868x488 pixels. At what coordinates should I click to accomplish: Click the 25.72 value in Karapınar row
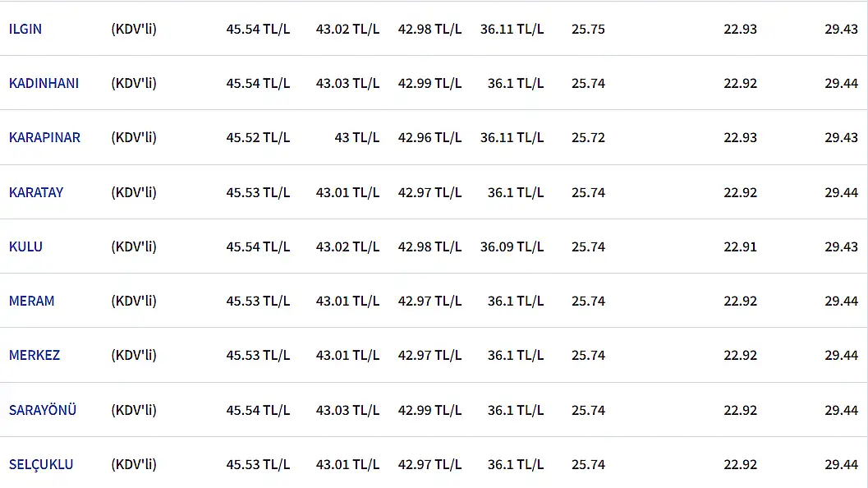tap(588, 137)
